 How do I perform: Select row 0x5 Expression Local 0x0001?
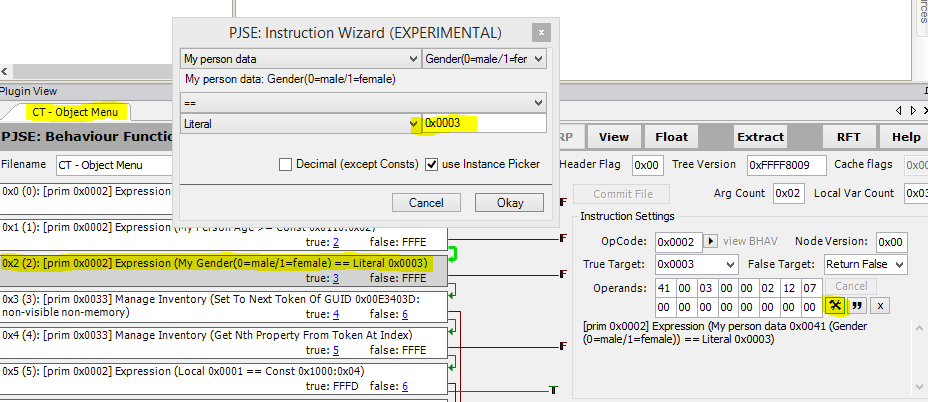tap(224, 379)
